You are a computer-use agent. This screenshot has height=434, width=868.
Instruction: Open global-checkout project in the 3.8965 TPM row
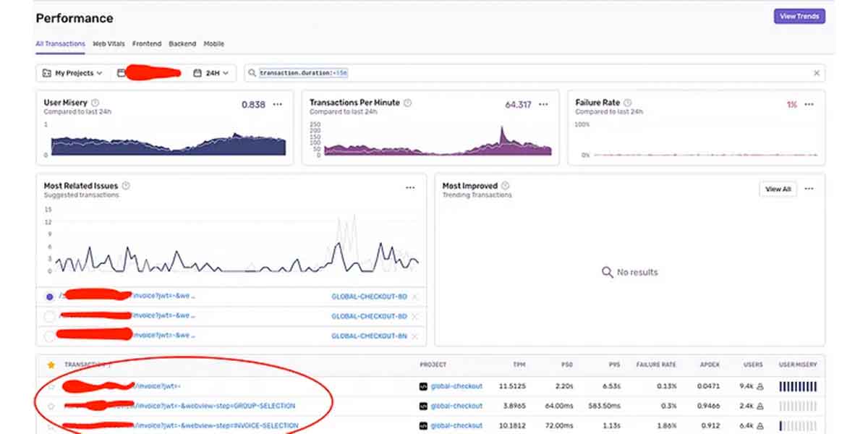[456, 406]
